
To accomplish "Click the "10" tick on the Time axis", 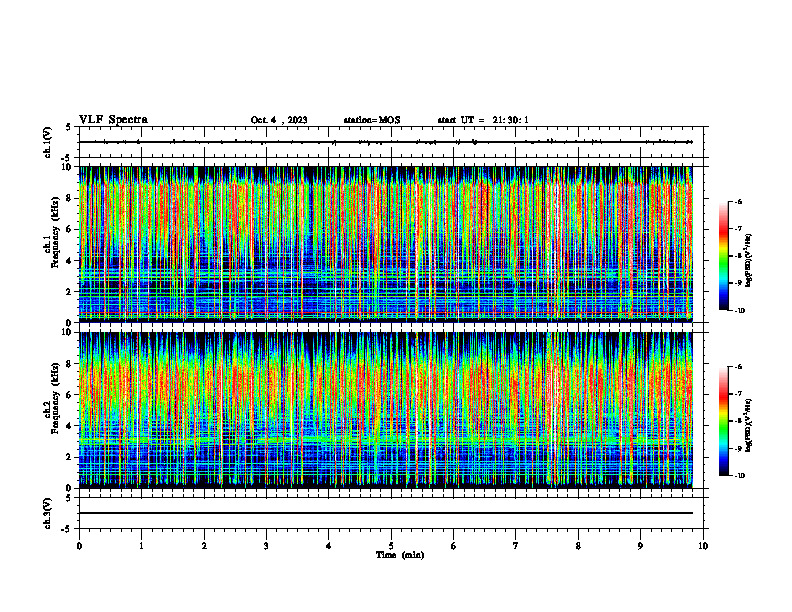I will [703, 546].
